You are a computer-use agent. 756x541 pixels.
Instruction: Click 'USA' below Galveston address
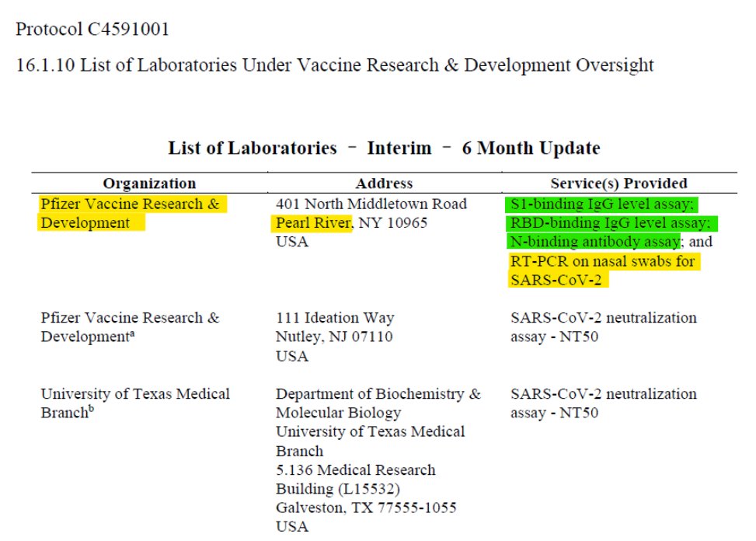(291, 526)
